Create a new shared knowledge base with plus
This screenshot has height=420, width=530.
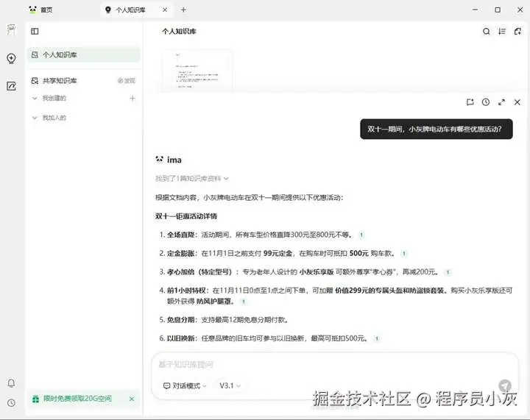point(132,99)
